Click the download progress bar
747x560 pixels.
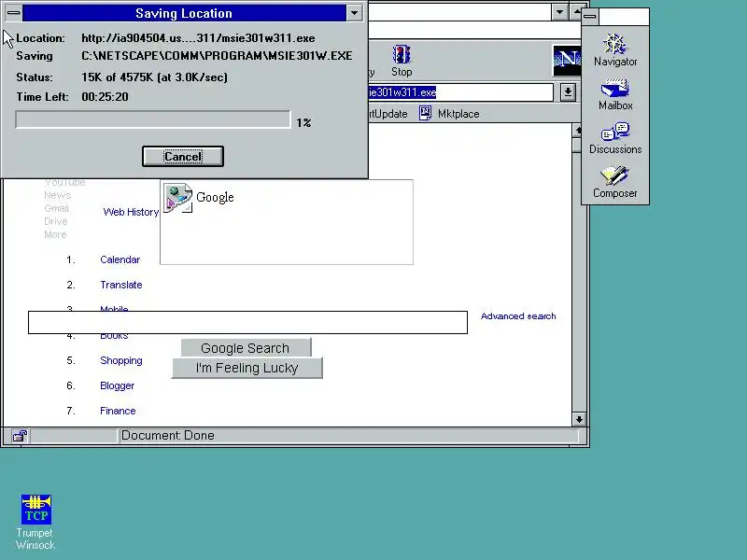(153, 119)
